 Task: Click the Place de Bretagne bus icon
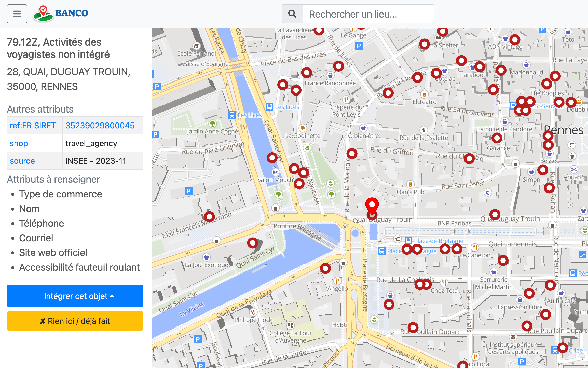click(408, 241)
